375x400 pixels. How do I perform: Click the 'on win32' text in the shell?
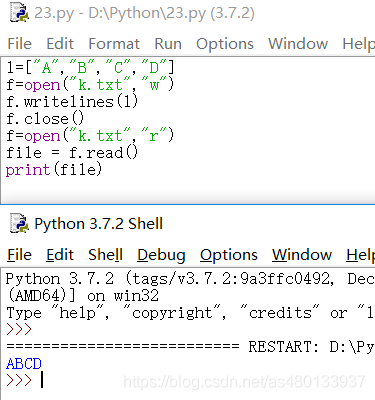pos(123,296)
